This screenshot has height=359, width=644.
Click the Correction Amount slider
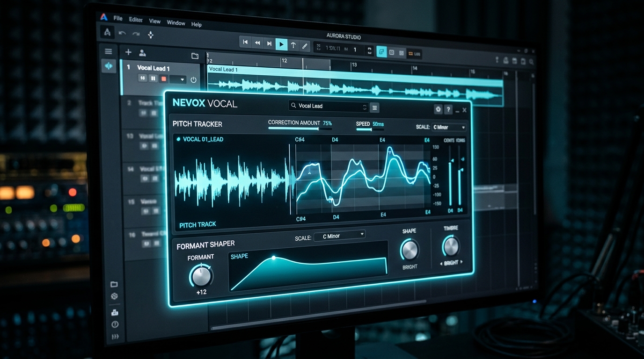tap(300, 128)
